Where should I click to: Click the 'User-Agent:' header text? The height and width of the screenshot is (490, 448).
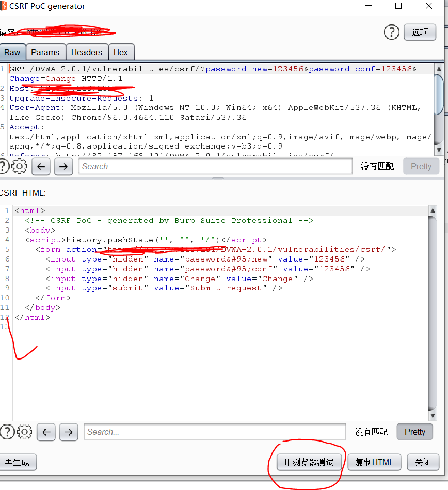coord(37,108)
